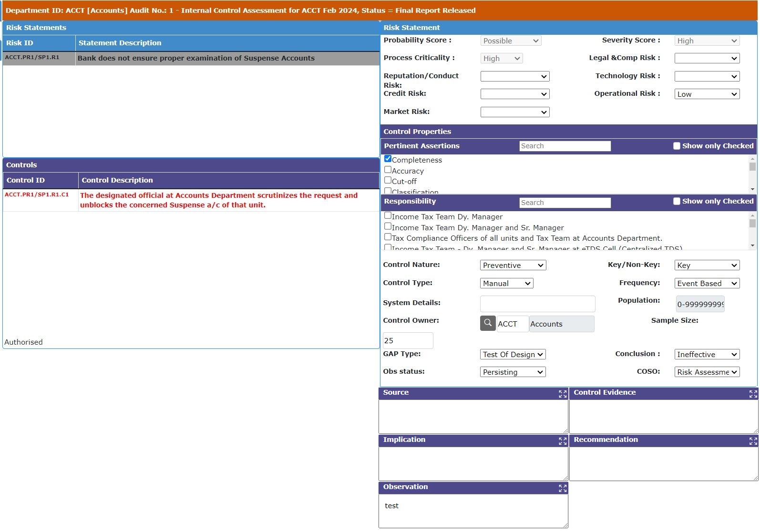Open the Frequency dropdown showing Event Based
The height and width of the screenshot is (532, 760).
click(x=707, y=283)
